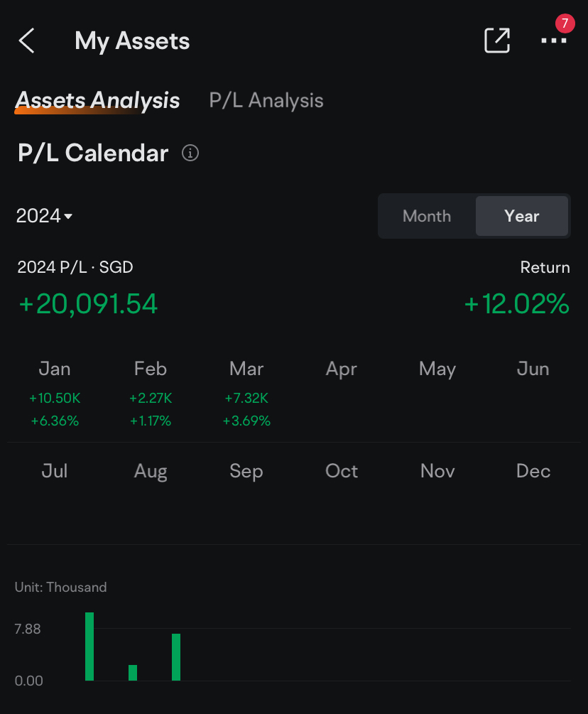
Task: Switch to the P/L Analysis tab
Action: [266, 101]
